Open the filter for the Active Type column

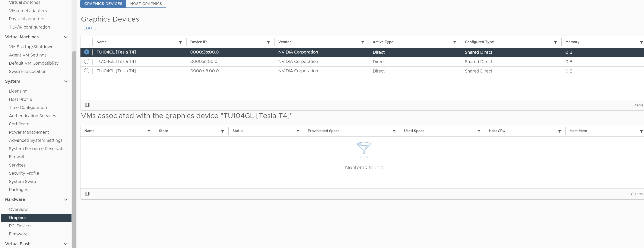pyautogui.click(x=455, y=42)
